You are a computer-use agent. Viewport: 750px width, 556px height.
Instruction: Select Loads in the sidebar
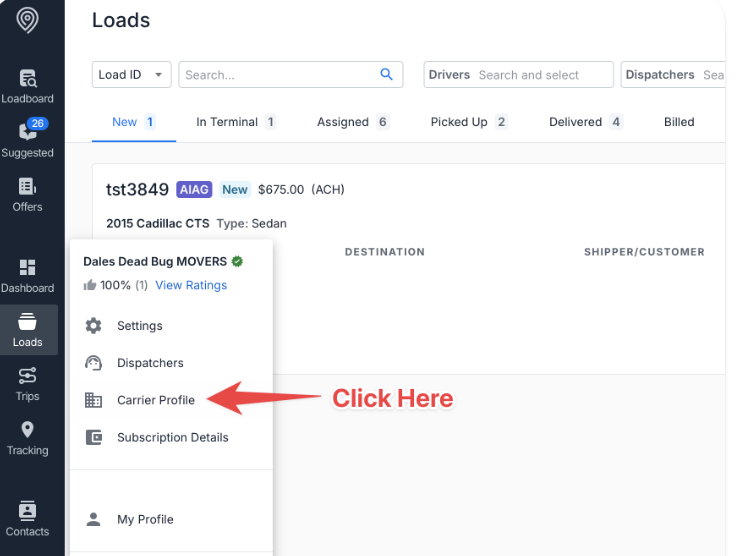(27, 330)
